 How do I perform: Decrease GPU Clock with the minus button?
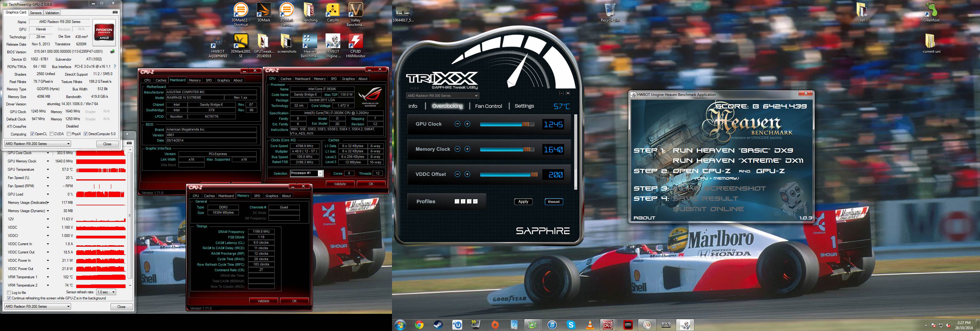pyautogui.click(x=457, y=124)
